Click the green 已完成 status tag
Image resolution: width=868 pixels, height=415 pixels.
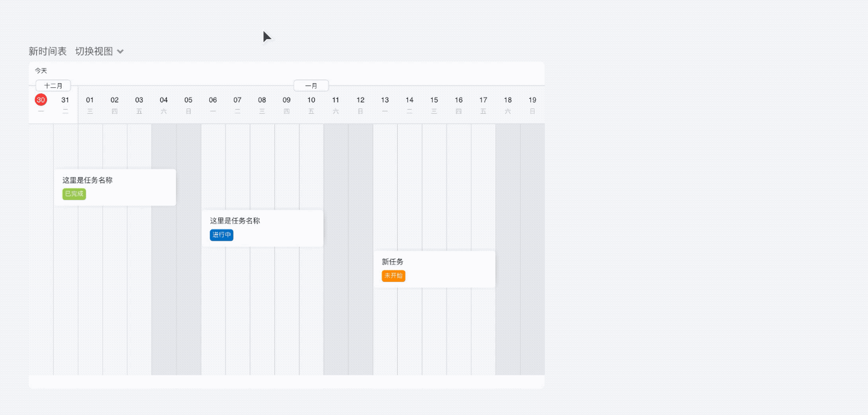click(x=74, y=194)
